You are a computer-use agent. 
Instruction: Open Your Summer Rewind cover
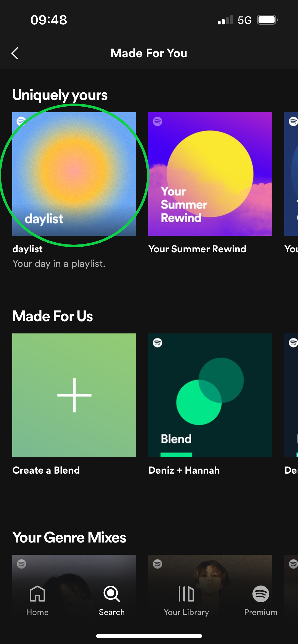(x=210, y=174)
